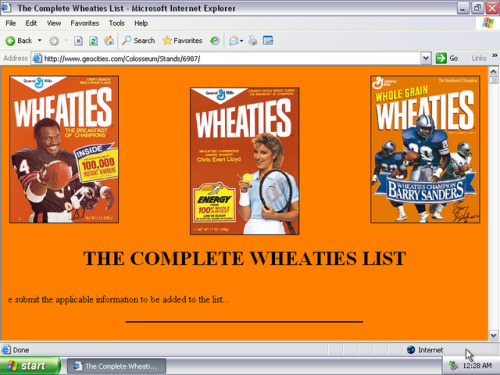Screen dimensions: 500x375
Task: Click the Go button
Action: point(447,58)
